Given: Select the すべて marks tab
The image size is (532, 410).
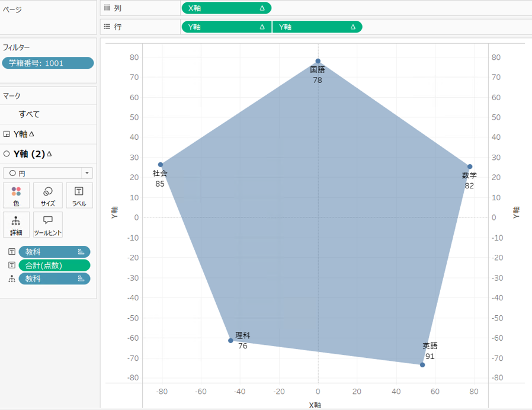Looking at the screenshot, I should (29, 114).
